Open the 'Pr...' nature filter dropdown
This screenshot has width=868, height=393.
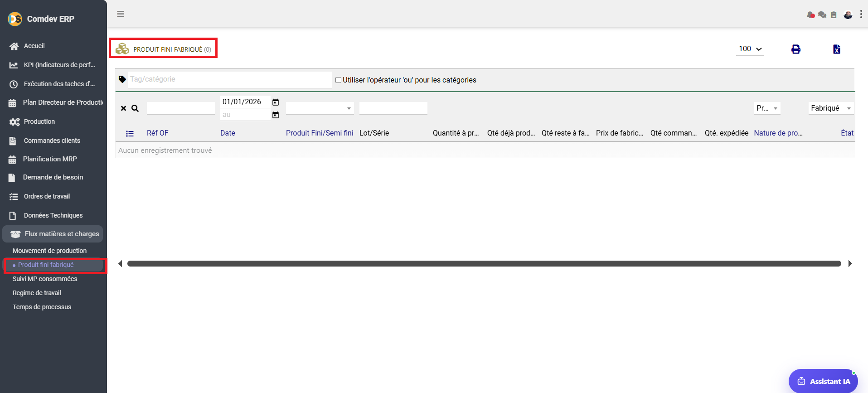click(767, 108)
